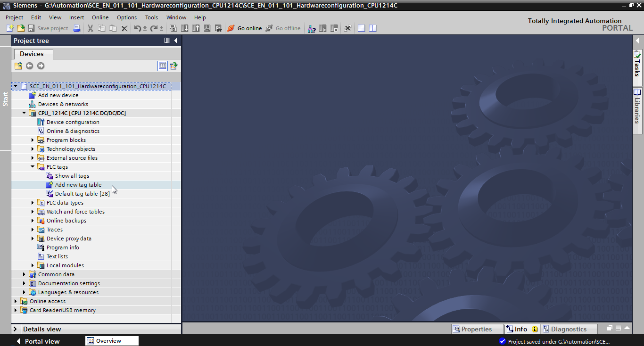Click Go offline
Image resolution: width=644 pixels, height=346 pixels.
pos(283,28)
